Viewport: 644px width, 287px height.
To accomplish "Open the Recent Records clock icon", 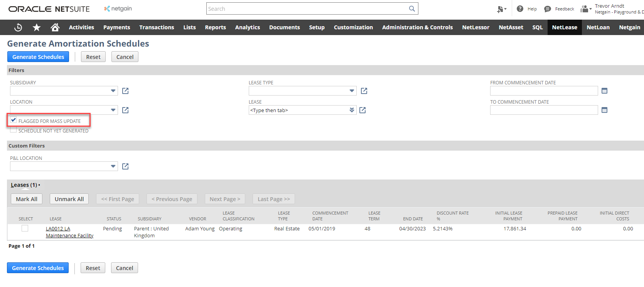I will click(18, 27).
